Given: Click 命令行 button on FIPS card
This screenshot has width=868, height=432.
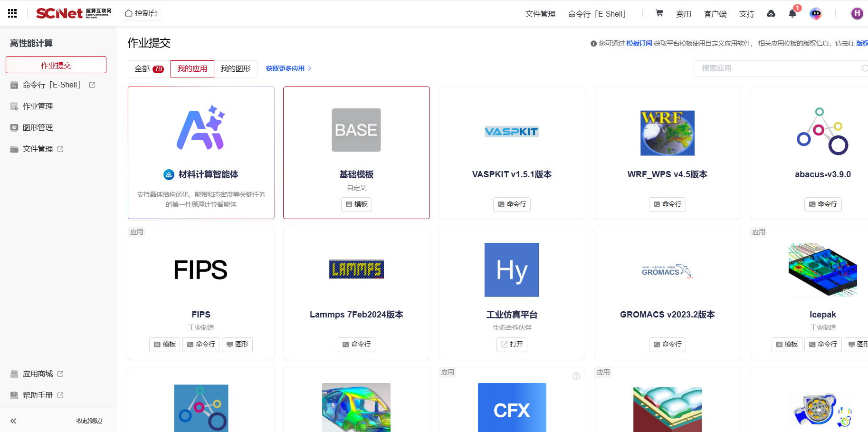Looking at the screenshot, I should click(x=201, y=345).
